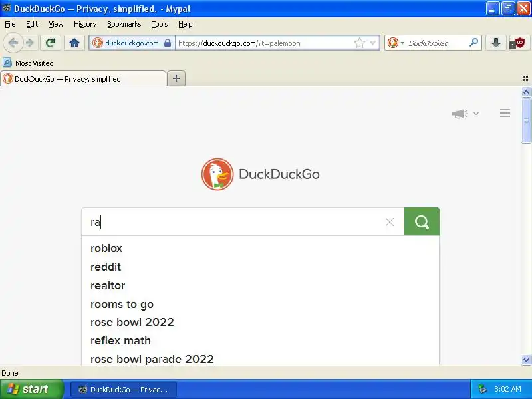Reload the page with the refresh icon
This screenshot has width=532, height=399.
click(51, 43)
